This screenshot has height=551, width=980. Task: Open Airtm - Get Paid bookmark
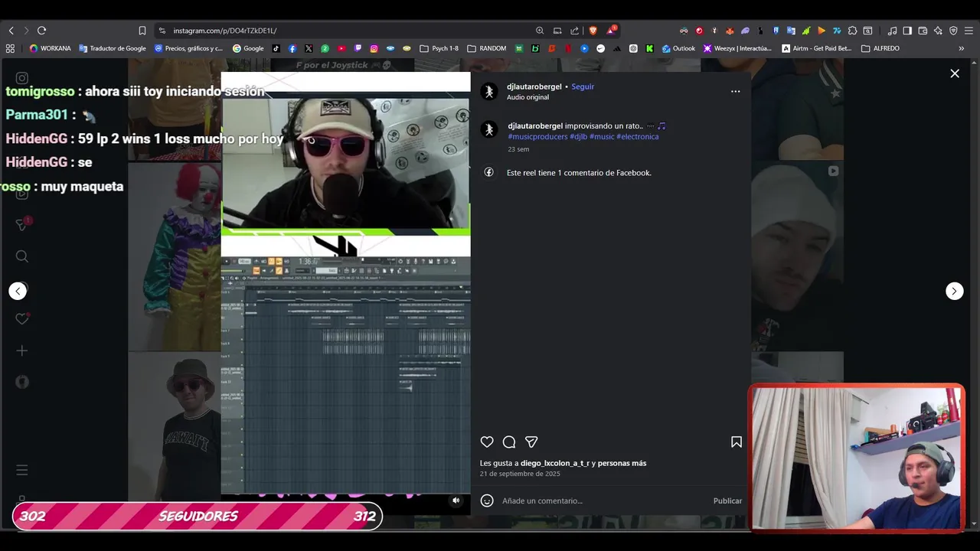(817, 48)
